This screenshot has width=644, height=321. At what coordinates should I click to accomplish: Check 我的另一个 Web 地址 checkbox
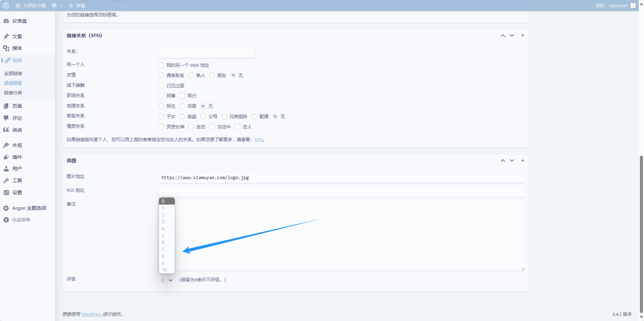coord(161,65)
